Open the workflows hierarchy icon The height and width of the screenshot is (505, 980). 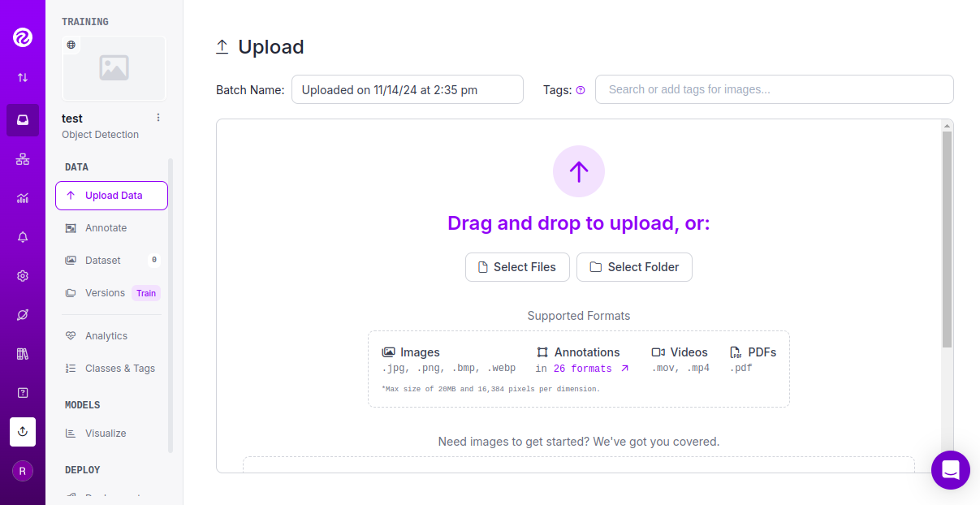click(x=23, y=159)
